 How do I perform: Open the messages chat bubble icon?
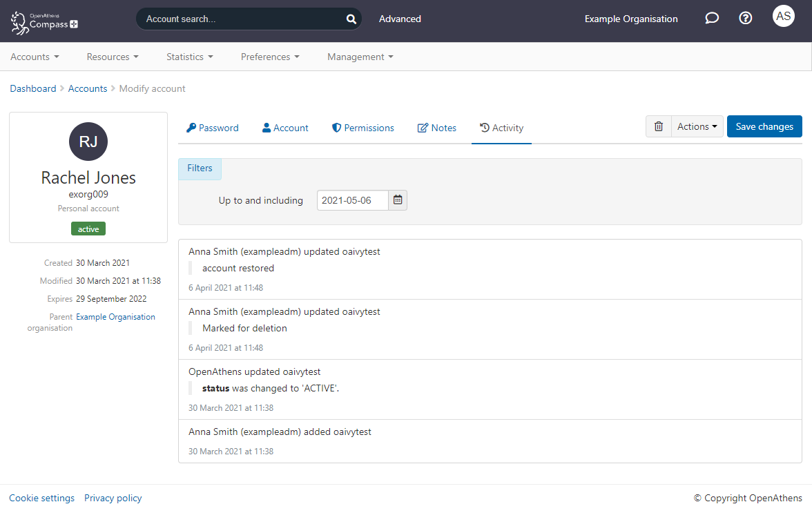(x=712, y=18)
